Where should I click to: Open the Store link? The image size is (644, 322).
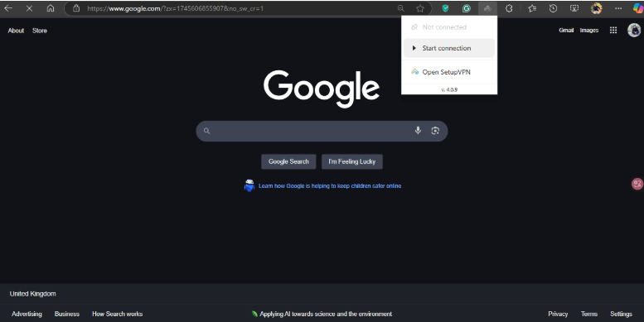tap(40, 31)
